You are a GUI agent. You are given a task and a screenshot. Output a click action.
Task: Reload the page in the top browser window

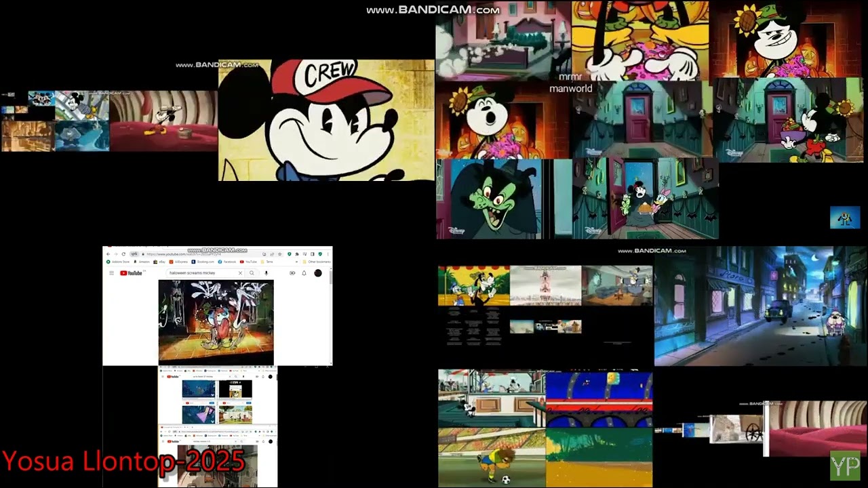click(123, 254)
